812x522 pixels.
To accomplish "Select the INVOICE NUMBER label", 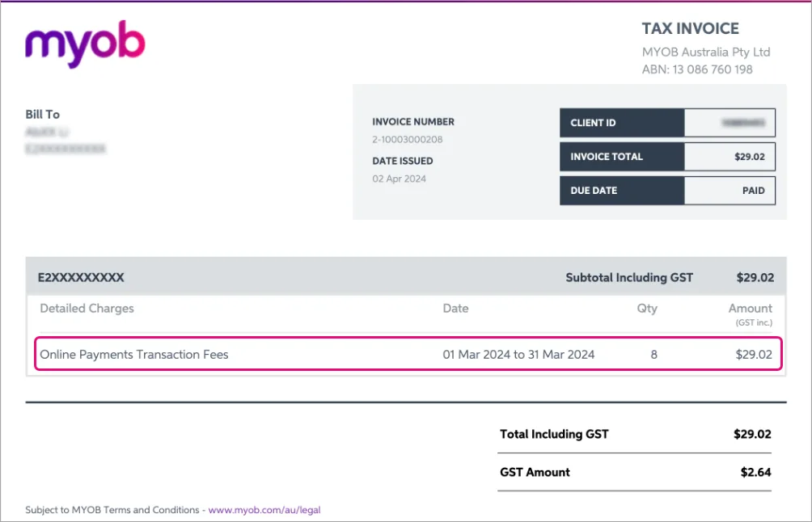I will (x=412, y=121).
